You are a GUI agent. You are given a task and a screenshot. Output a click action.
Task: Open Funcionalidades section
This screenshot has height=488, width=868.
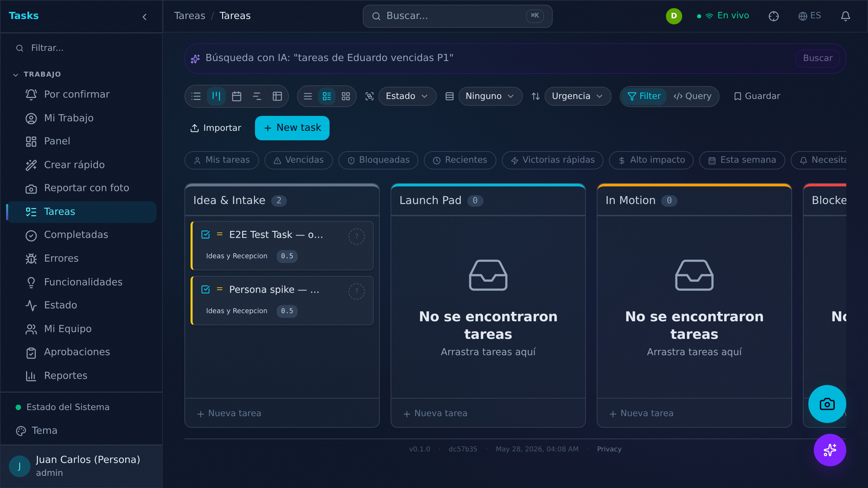81,282
